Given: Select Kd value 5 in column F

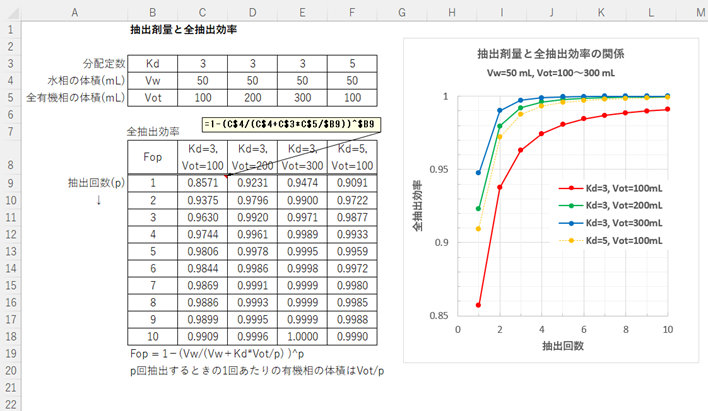Looking at the screenshot, I should pos(352,64).
